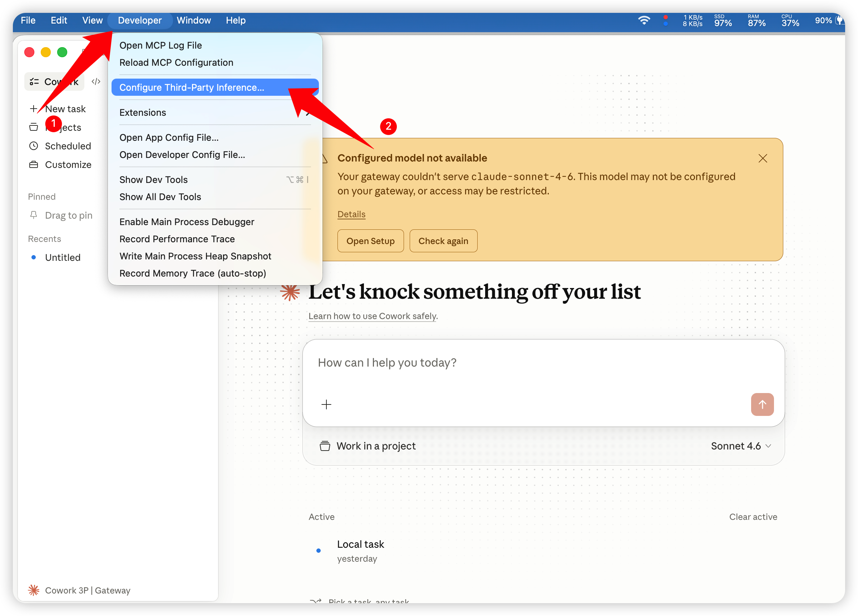Click the project icon beside Work in a project
Image resolution: width=858 pixels, height=616 pixels.
coord(325,446)
